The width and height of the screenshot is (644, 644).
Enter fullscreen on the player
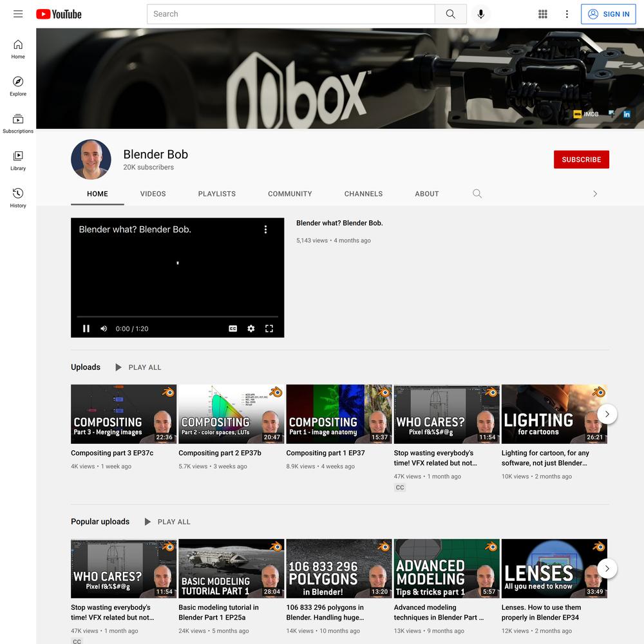point(269,328)
